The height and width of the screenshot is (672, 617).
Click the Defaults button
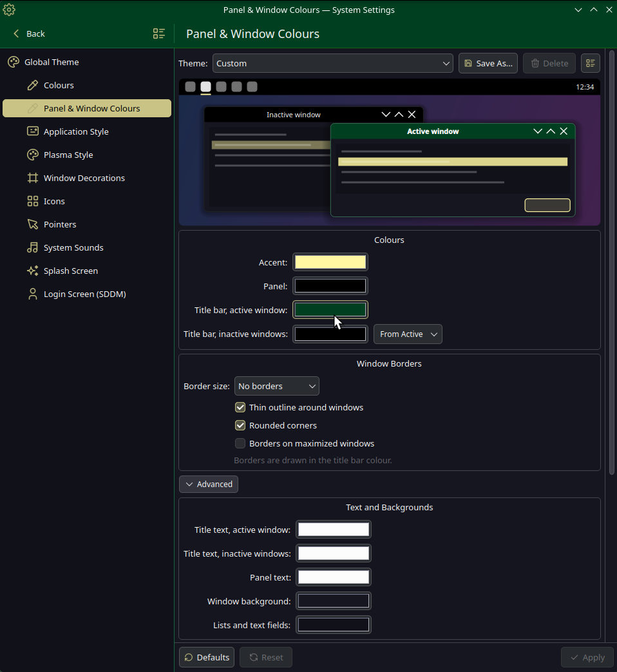207,657
